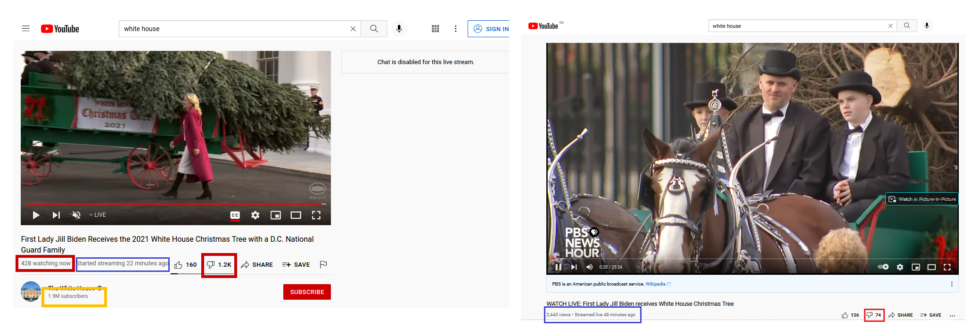This screenshot has height=336, width=980.
Task: Like the PBS video showing 136 likes
Action: 850,315
